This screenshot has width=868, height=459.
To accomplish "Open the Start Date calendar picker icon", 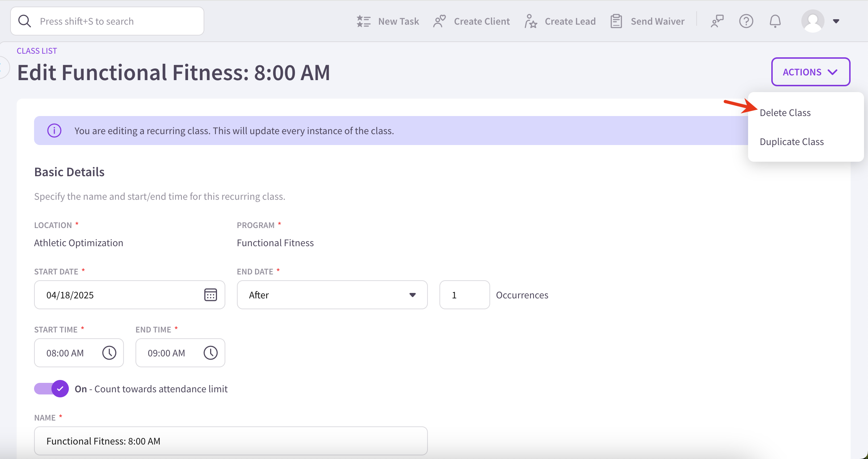I will click(x=210, y=295).
